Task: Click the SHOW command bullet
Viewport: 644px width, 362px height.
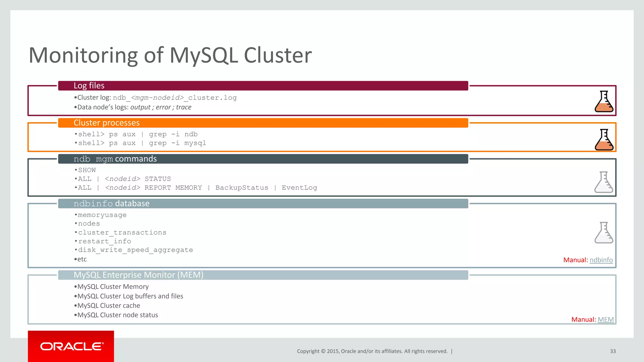Action: [x=85, y=170]
